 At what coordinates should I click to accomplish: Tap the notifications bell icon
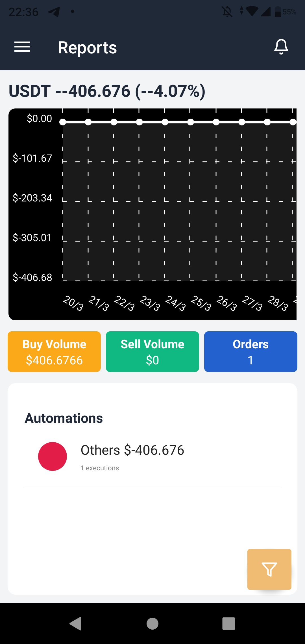click(281, 47)
